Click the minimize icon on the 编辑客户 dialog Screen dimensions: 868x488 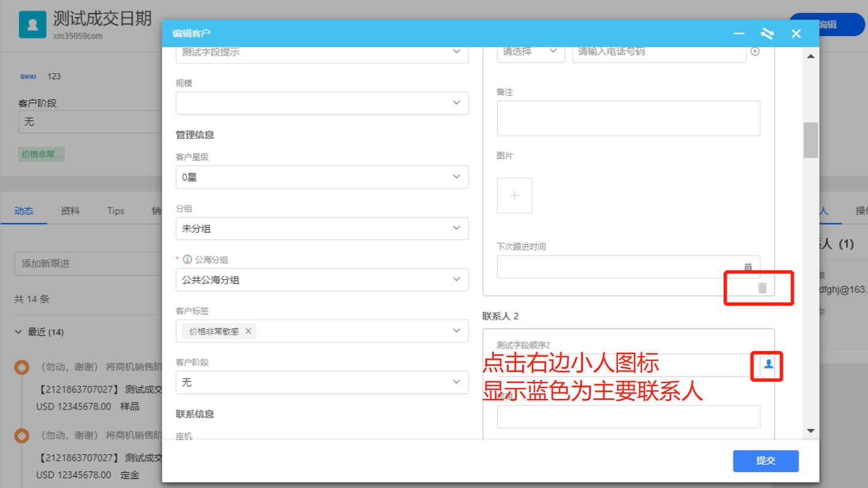(738, 34)
